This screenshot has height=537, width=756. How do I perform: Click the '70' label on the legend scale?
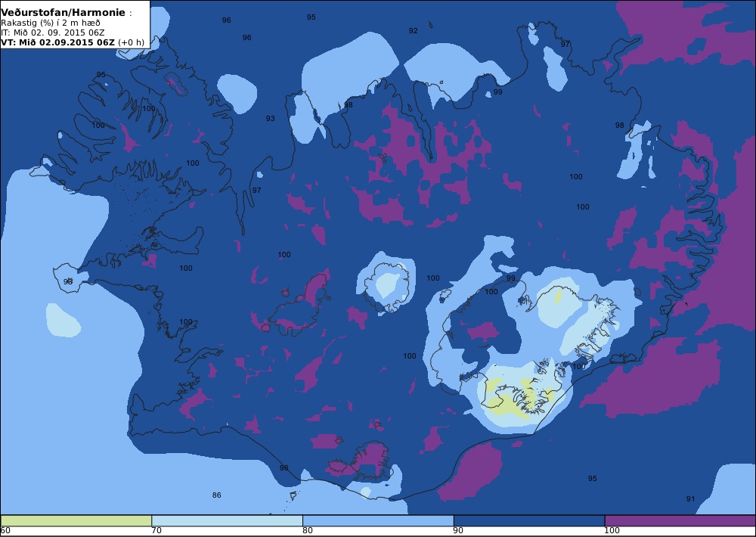point(156,531)
